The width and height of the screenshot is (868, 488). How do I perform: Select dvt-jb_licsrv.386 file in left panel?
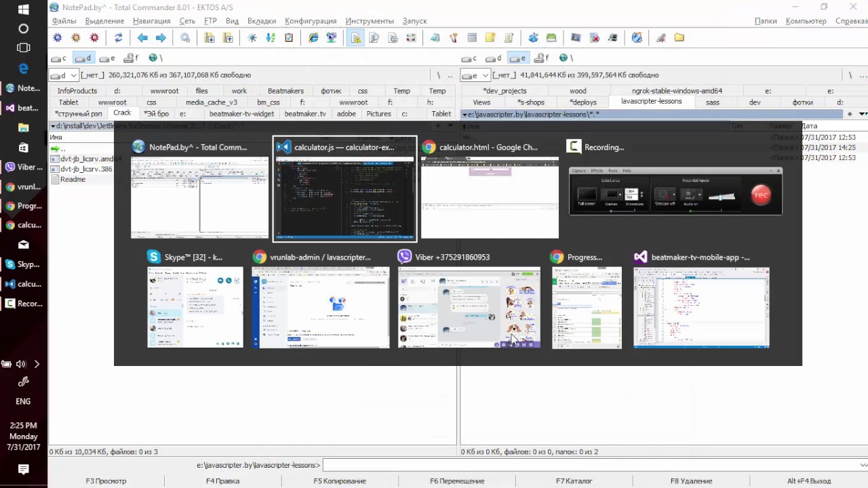(81, 169)
